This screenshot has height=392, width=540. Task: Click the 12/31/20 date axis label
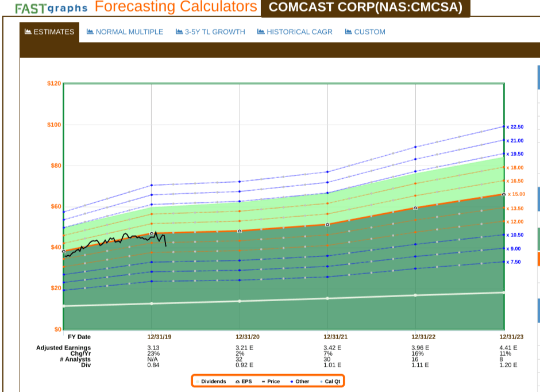(x=247, y=337)
